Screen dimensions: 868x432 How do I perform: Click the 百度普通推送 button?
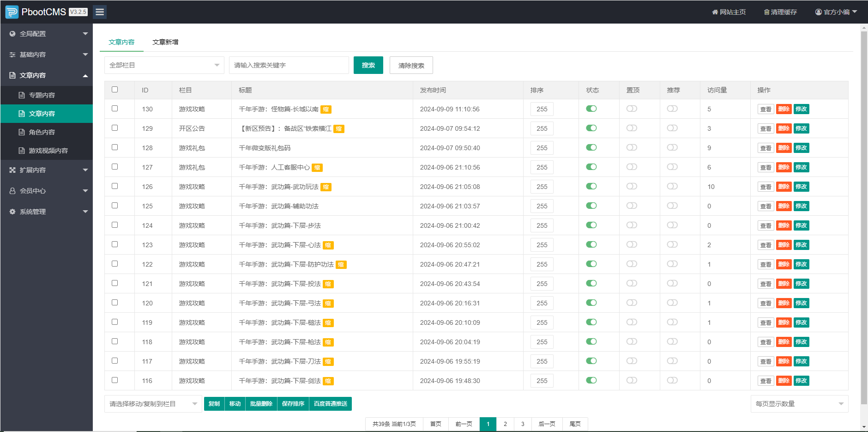pyautogui.click(x=331, y=404)
